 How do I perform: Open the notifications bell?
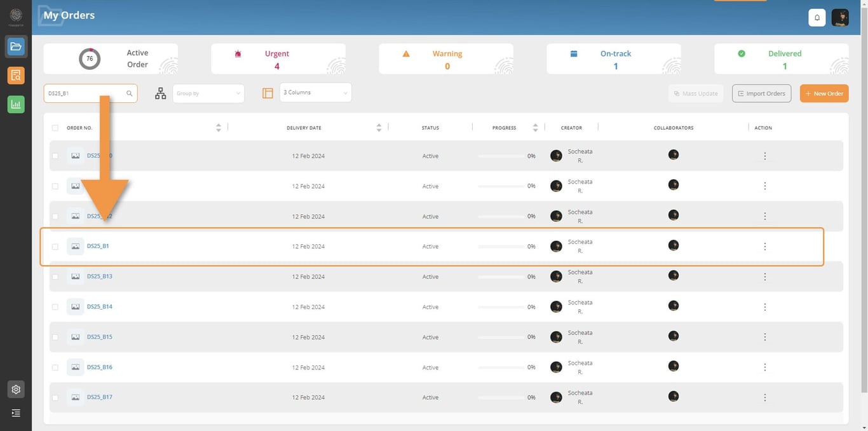pos(817,18)
